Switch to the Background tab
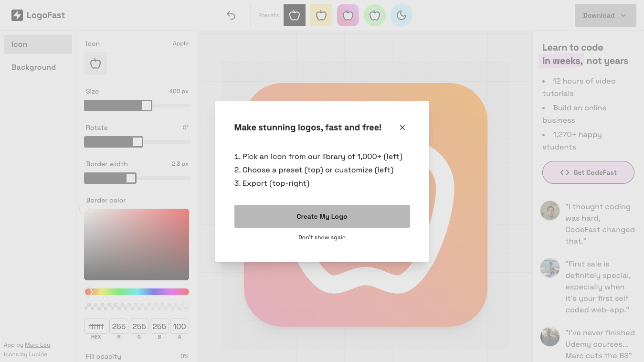 [x=38, y=67]
